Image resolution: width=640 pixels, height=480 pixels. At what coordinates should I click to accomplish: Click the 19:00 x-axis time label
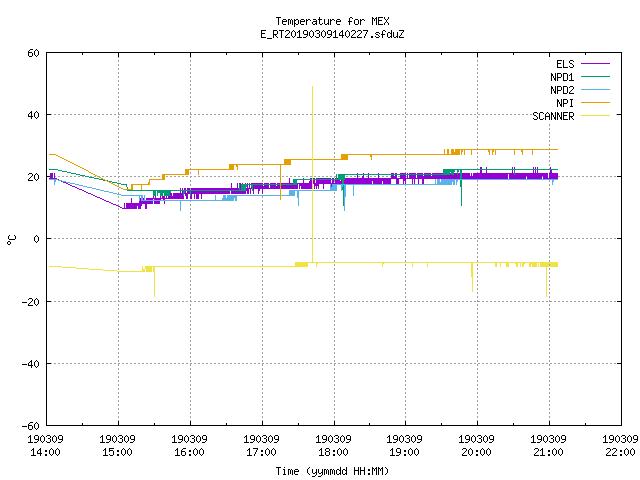404,452
